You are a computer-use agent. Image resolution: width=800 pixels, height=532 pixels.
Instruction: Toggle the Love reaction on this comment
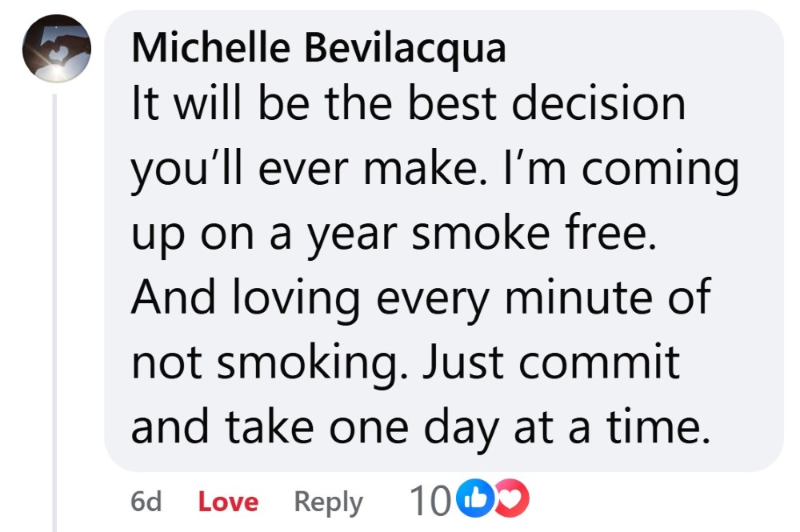[228, 502]
